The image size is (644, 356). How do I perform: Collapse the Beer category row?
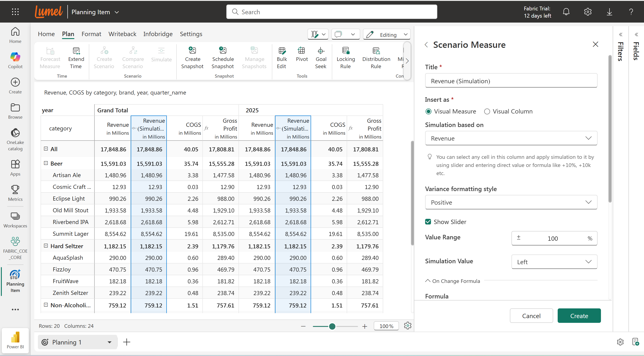[x=46, y=163]
